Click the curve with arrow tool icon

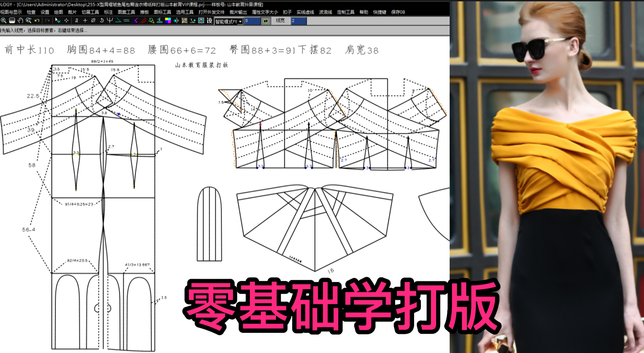coord(193,20)
